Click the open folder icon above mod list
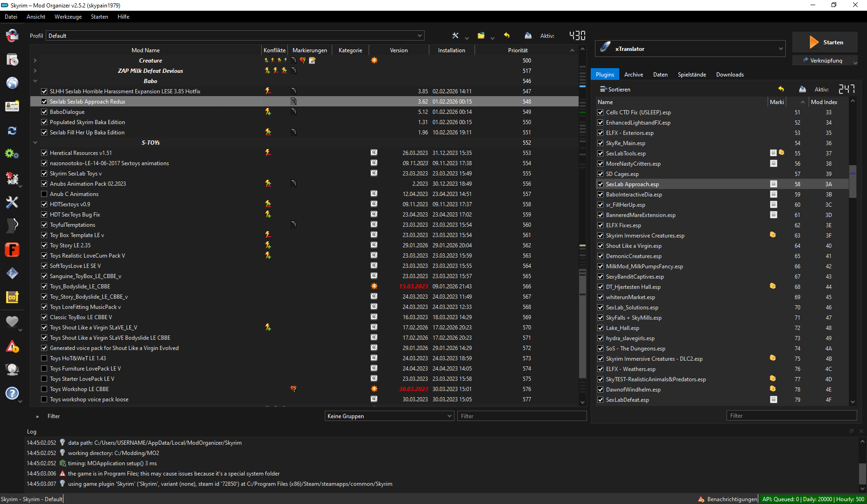The width and height of the screenshot is (867, 504). coord(481,35)
